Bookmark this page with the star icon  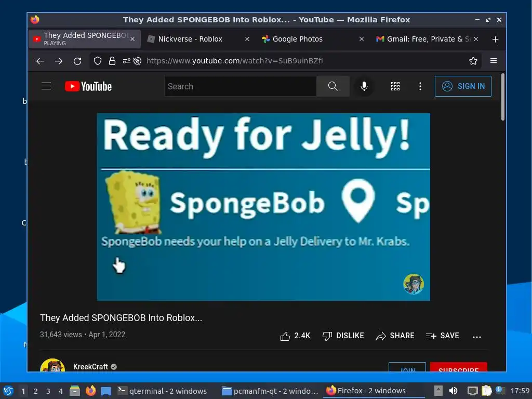click(x=473, y=61)
